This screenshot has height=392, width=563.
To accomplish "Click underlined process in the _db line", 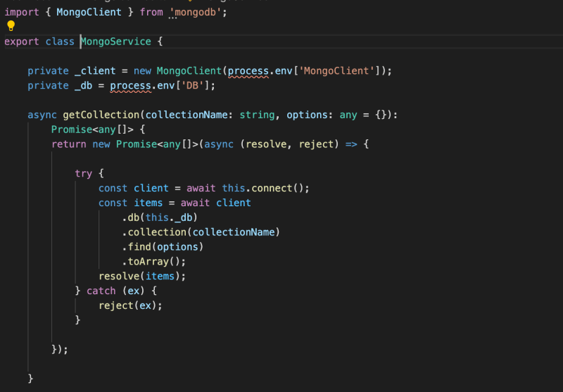I will pyautogui.click(x=130, y=86).
